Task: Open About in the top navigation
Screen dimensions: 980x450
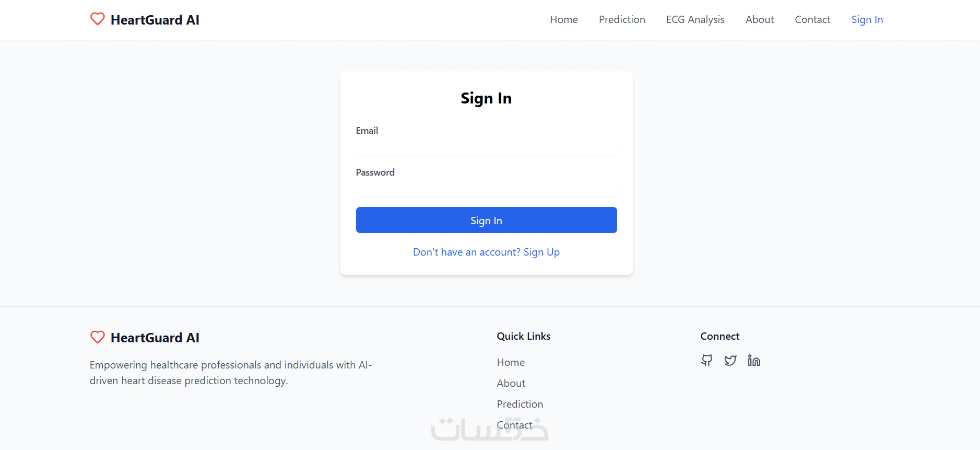Action: point(759,20)
